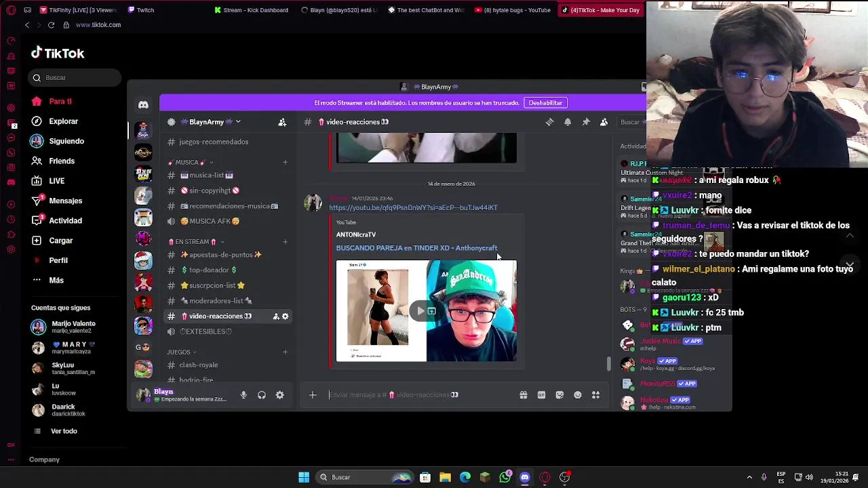The height and width of the screenshot is (488, 868).
Task: Open Discord user settings gear
Action: 280,395
